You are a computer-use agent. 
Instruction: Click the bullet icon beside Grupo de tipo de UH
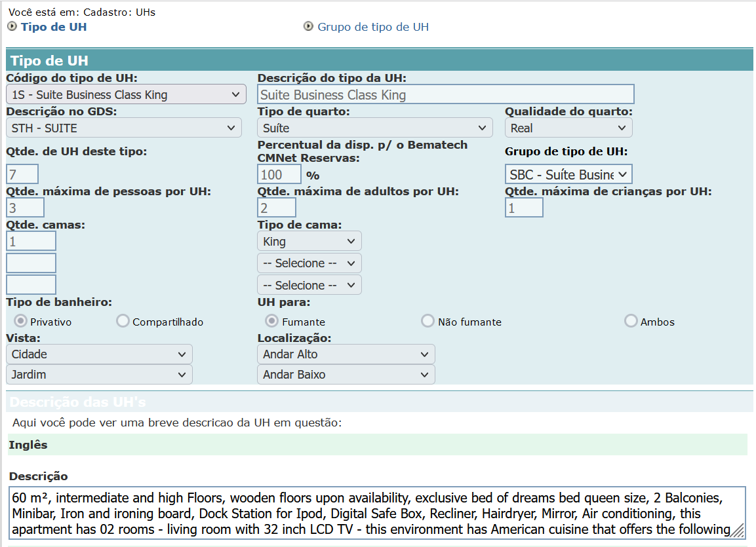pos(308,26)
